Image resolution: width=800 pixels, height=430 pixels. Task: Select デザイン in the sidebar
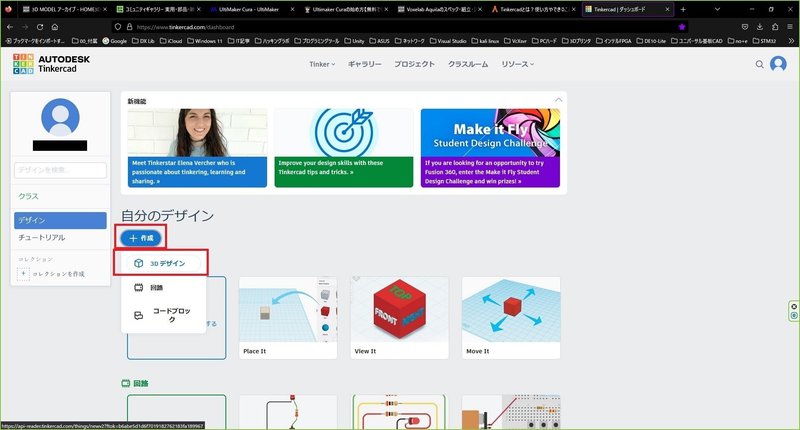pyautogui.click(x=60, y=220)
